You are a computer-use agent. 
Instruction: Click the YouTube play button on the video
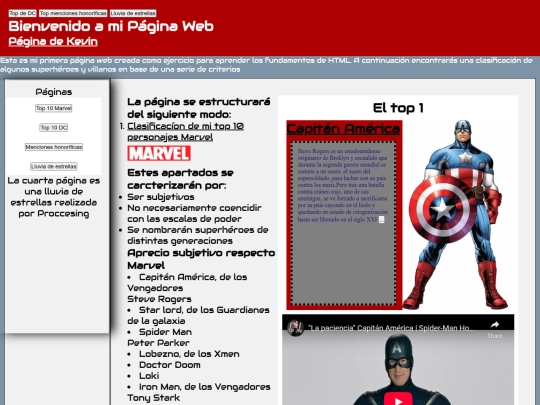click(398, 400)
